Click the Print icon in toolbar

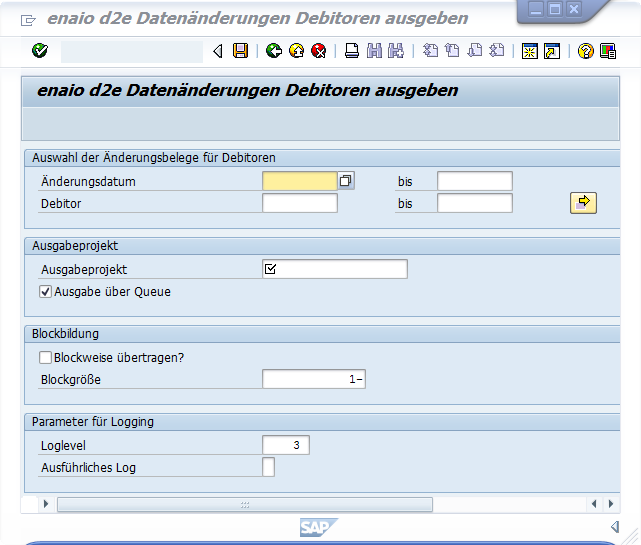coord(351,51)
